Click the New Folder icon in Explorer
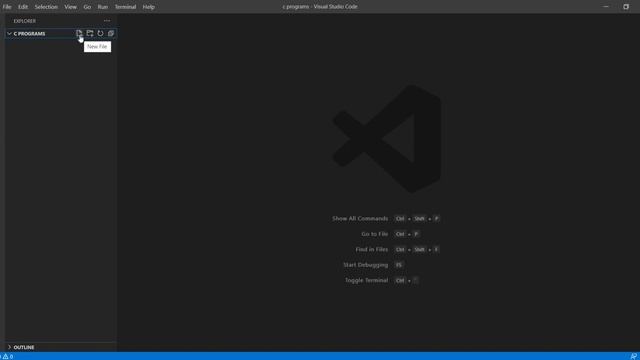The width and height of the screenshot is (640, 360). click(x=90, y=33)
